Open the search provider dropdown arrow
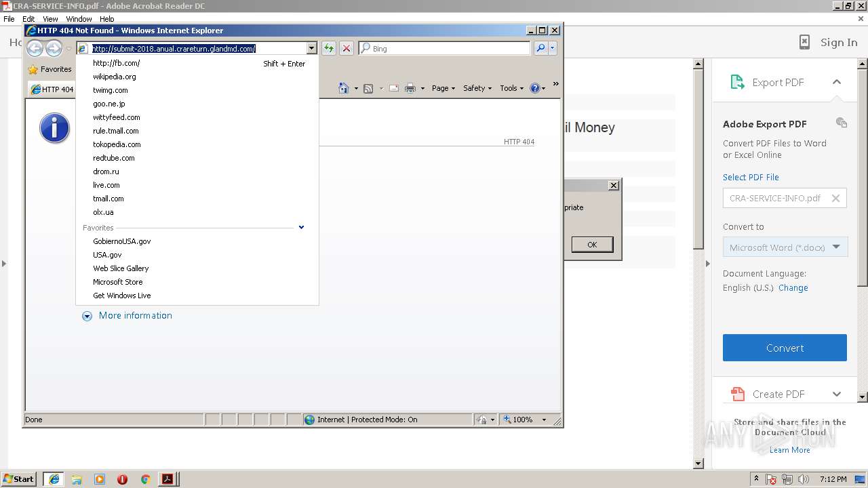 coord(553,48)
